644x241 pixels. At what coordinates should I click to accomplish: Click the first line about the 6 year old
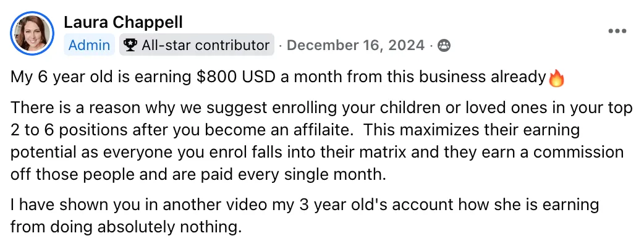click(287, 78)
